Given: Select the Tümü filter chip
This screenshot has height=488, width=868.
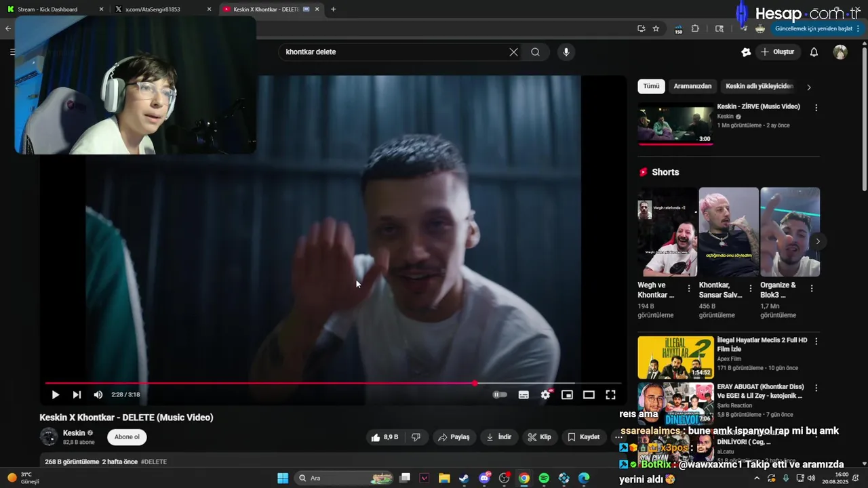Looking at the screenshot, I should (651, 86).
